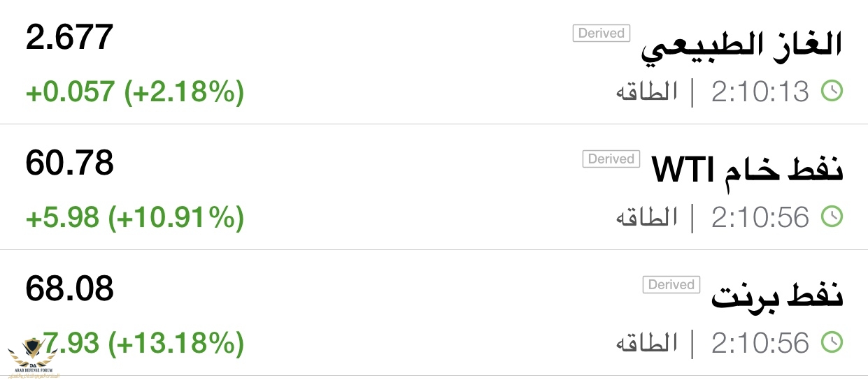868x380 pixels.
Task: Click the Derived badge next to Natural Gas
Action: point(601,33)
